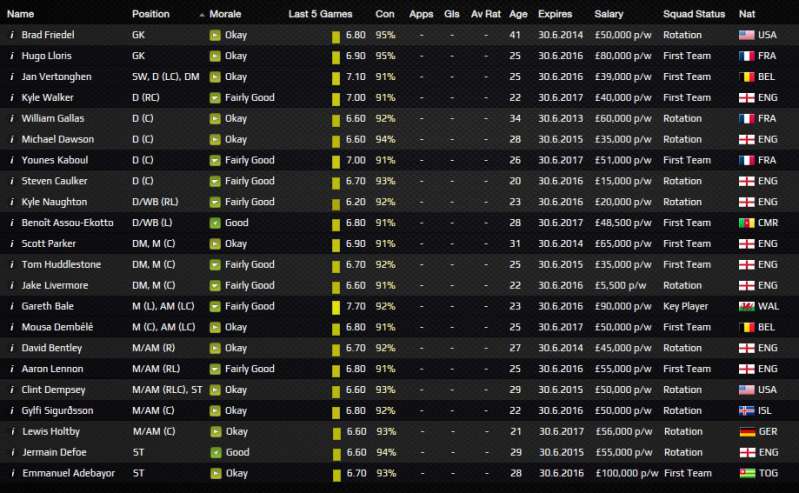The width and height of the screenshot is (799, 493).
Task: Open info icon for Kyle Walker
Action: [x=12, y=98]
